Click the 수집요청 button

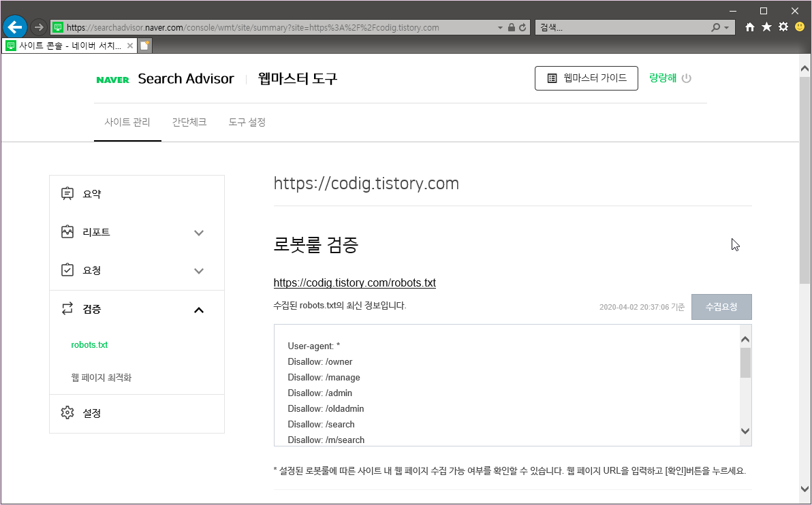pyautogui.click(x=721, y=307)
